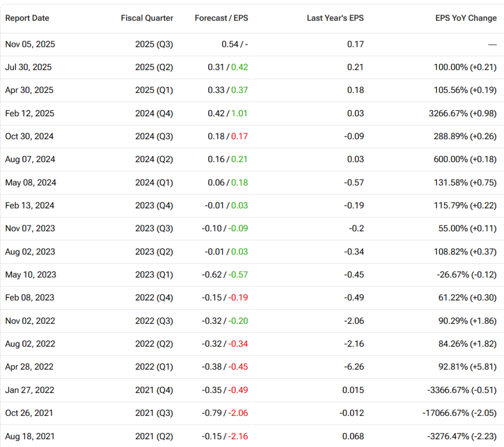The height and width of the screenshot is (447, 504).
Task: Select the Nov 05, 2025 report date
Action: (x=30, y=44)
